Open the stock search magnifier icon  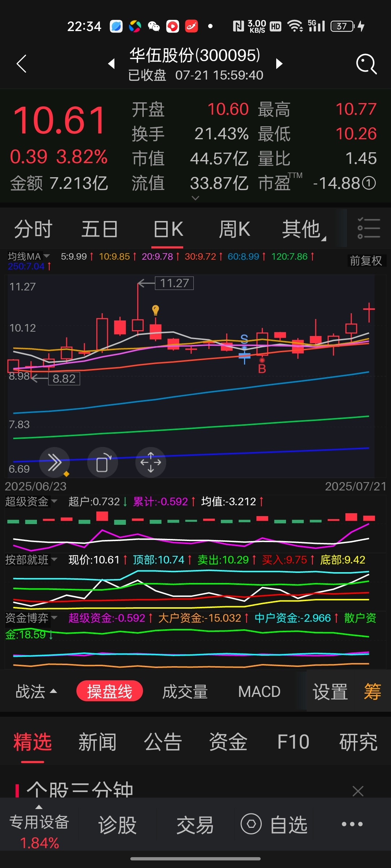click(x=366, y=64)
